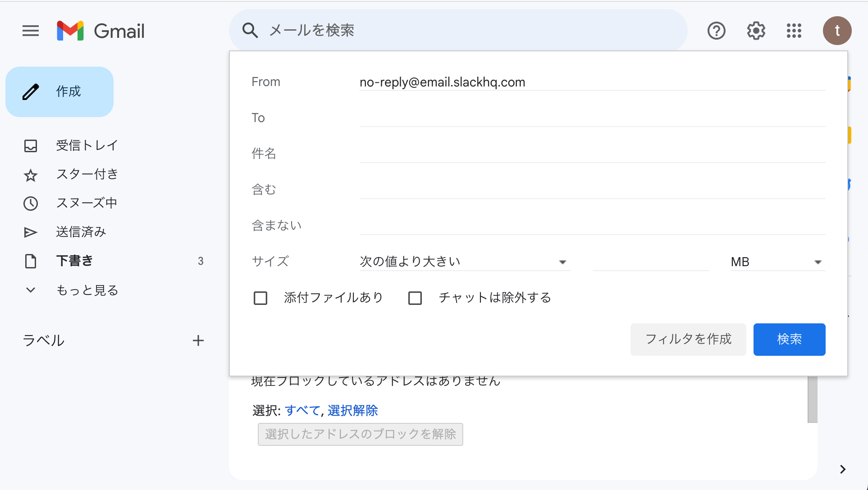
Task: Open 送信済み sent mail
Action: click(x=81, y=232)
